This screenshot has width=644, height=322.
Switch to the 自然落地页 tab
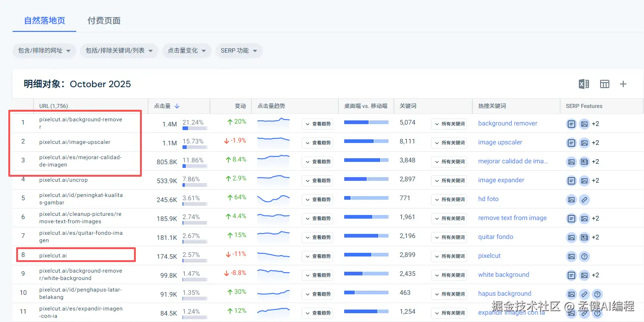point(44,21)
